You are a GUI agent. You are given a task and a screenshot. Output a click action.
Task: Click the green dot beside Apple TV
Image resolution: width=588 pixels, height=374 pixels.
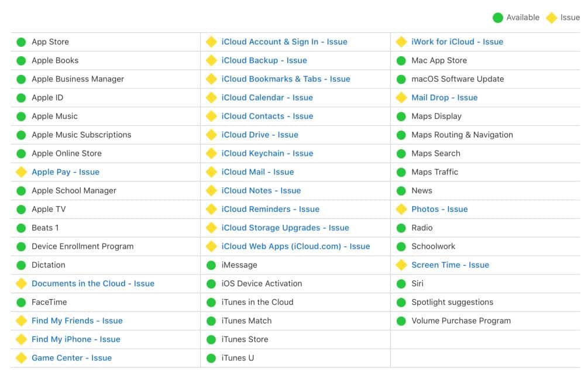[x=22, y=210]
